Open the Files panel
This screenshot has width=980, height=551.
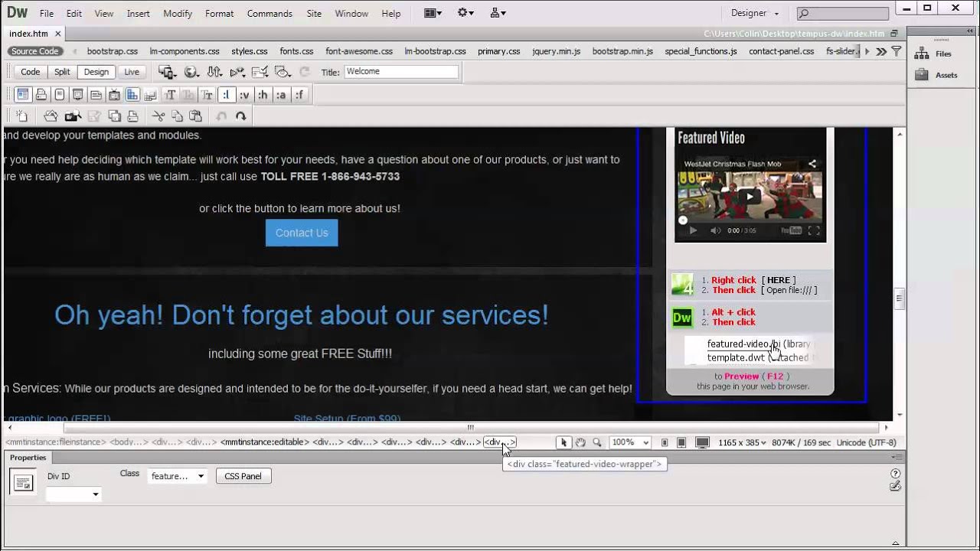[x=935, y=54]
